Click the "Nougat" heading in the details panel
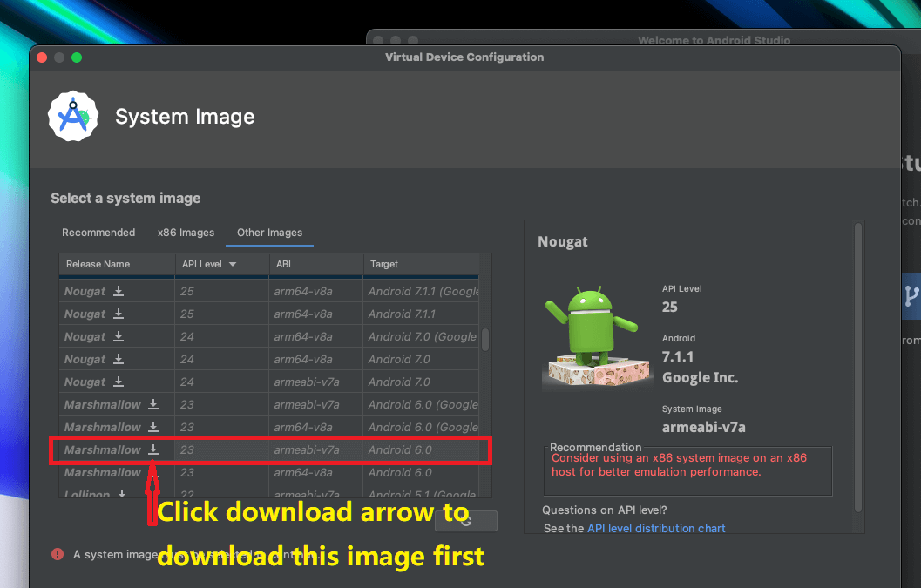The image size is (921, 588). coord(563,241)
